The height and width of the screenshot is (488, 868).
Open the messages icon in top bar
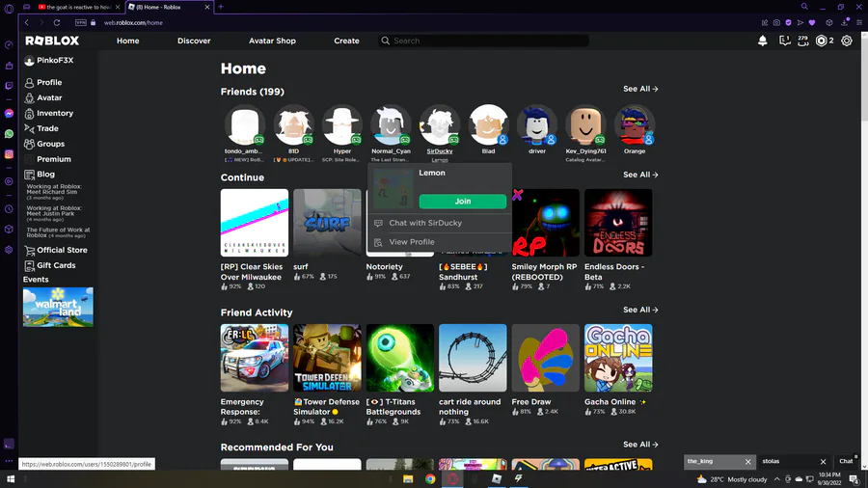(x=784, y=41)
